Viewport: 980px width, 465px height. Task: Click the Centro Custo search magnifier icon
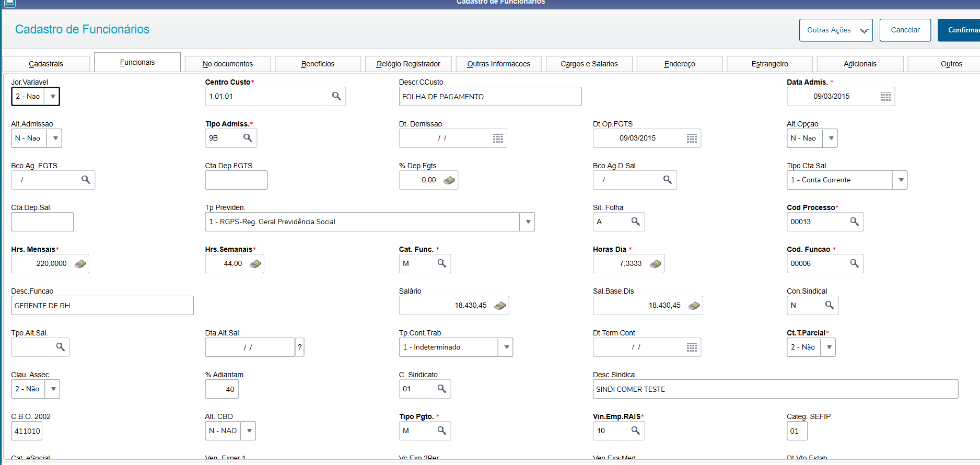(336, 96)
